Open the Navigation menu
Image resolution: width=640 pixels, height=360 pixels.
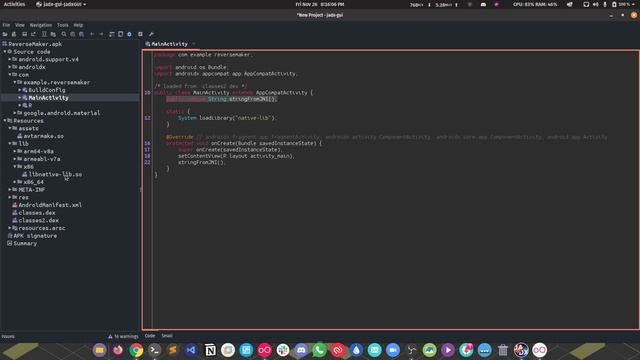41,25
